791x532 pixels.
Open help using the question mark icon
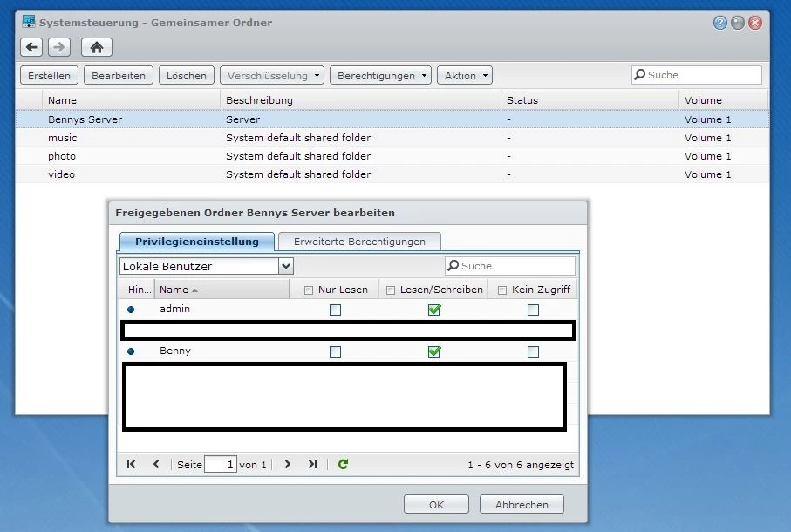(719, 23)
